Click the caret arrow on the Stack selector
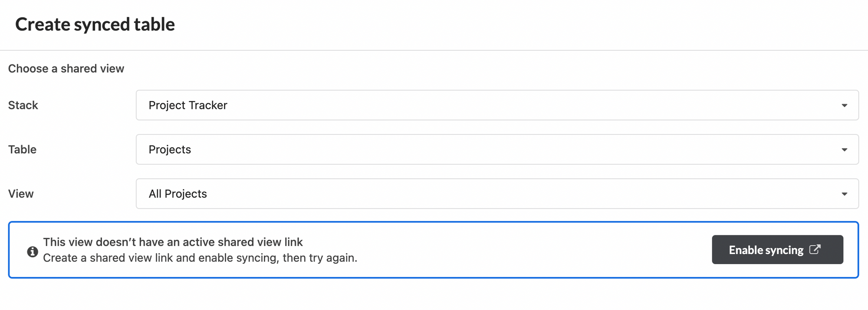868x310 pixels. coord(845,105)
